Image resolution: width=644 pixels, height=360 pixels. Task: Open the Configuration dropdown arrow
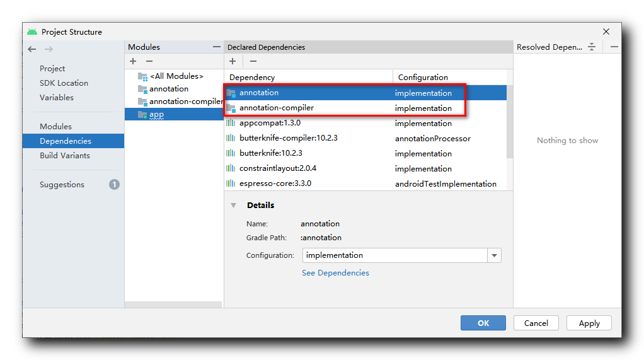(x=494, y=255)
